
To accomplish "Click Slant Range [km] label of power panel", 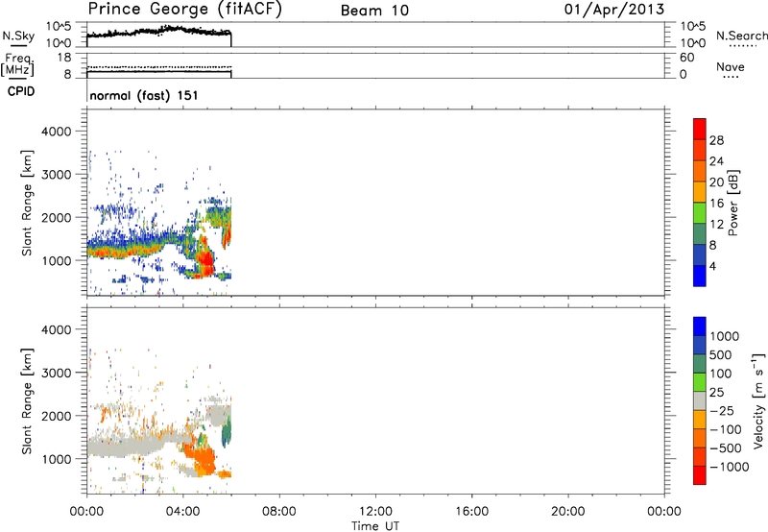I will (x=27, y=203).
